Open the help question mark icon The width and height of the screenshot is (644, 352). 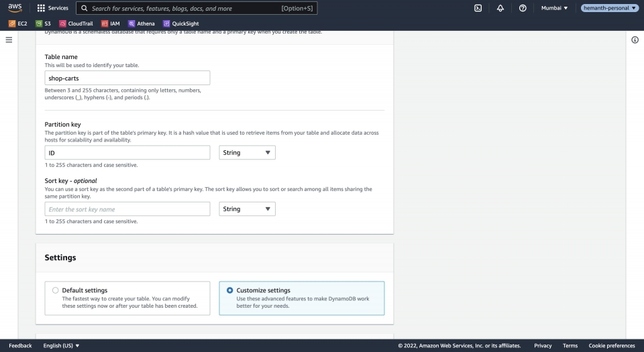(x=523, y=8)
